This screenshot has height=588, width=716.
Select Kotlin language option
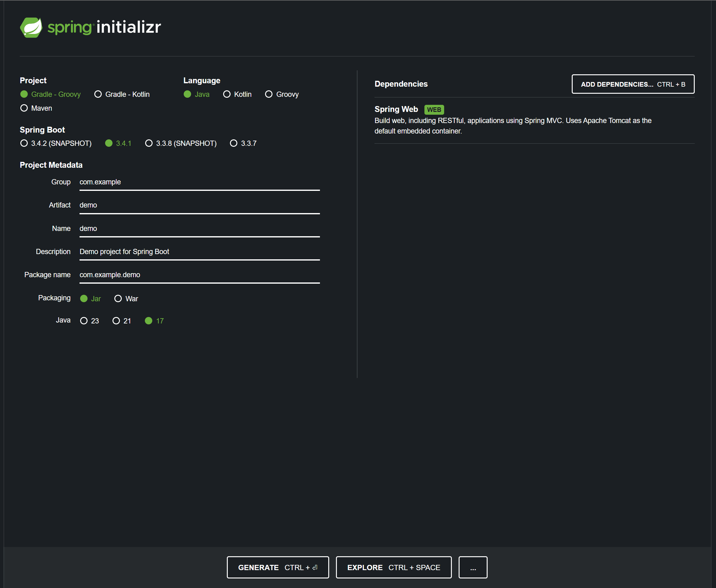(237, 94)
